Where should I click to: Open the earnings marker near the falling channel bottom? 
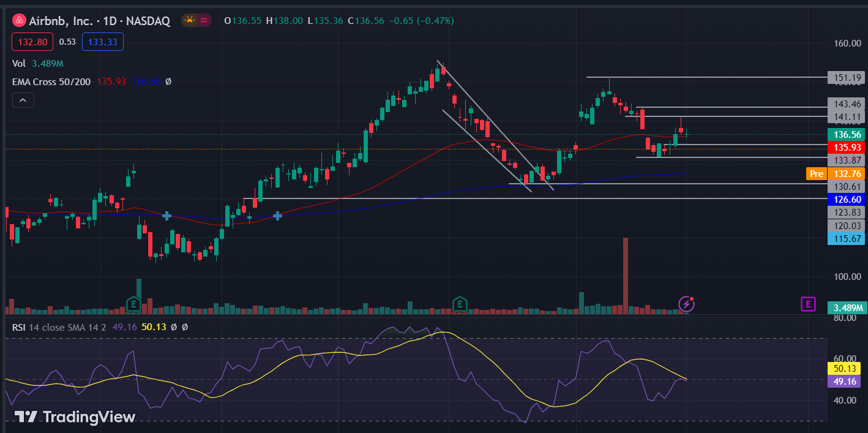460,303
